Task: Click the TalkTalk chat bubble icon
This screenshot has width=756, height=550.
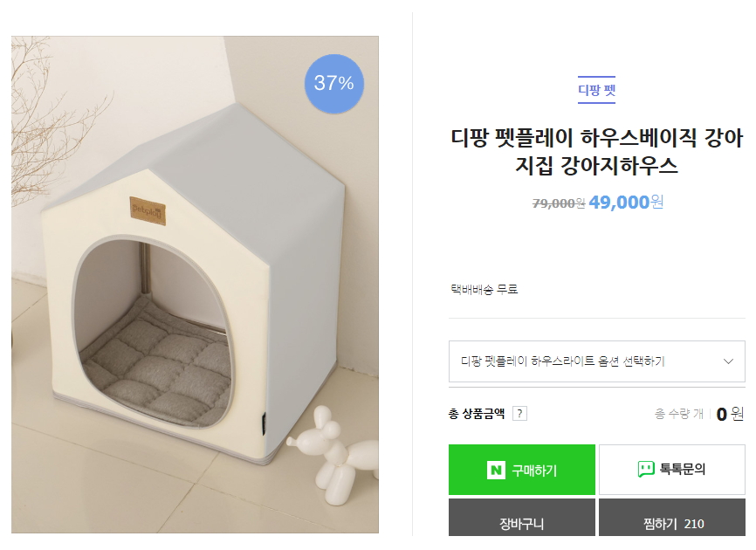Action: (x=646, y=470)
